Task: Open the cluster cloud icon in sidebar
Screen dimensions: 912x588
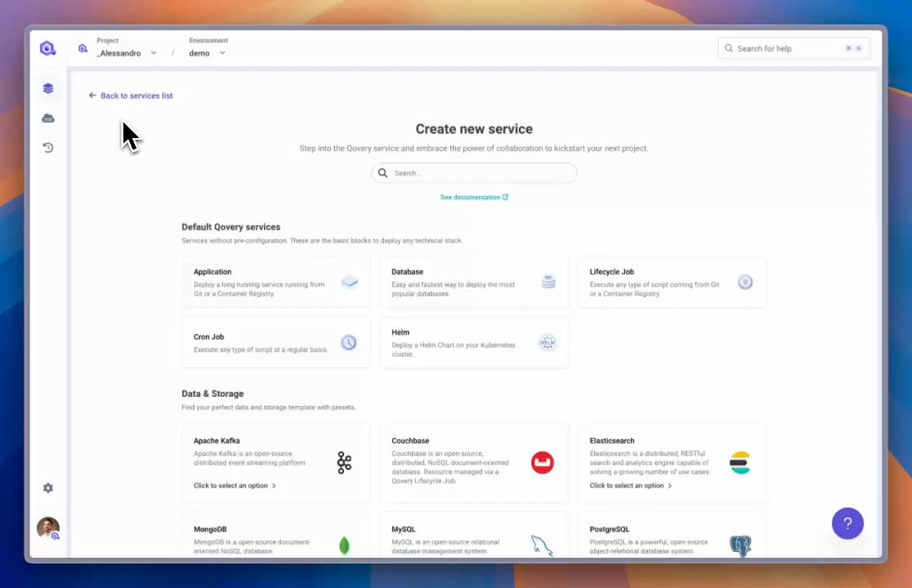Action: [48, 118]
